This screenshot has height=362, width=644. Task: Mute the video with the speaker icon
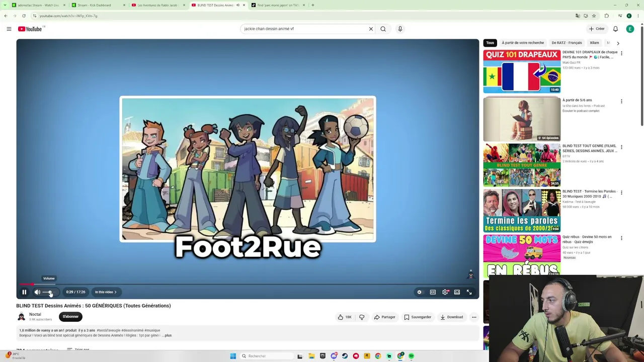(x=37, y=292)
